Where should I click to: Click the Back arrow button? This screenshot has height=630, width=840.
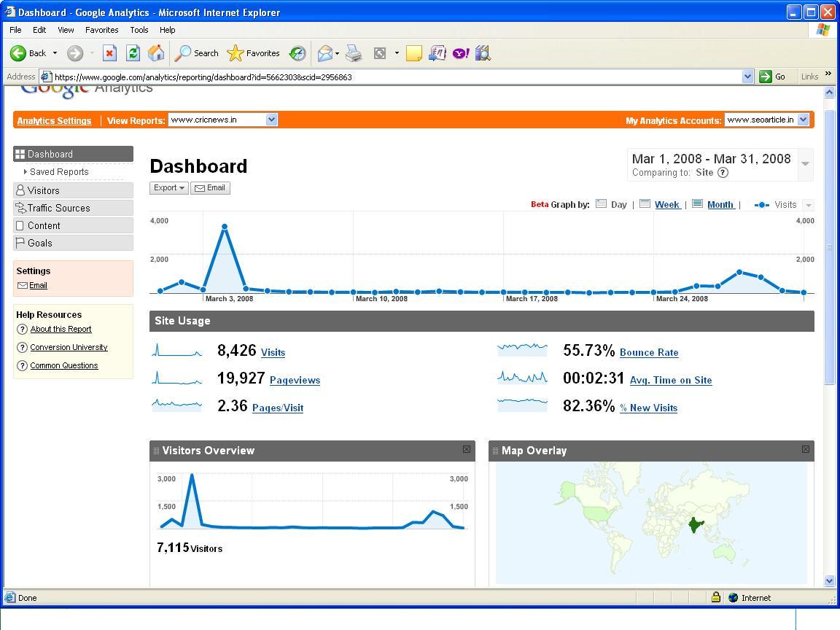(18, 53)
